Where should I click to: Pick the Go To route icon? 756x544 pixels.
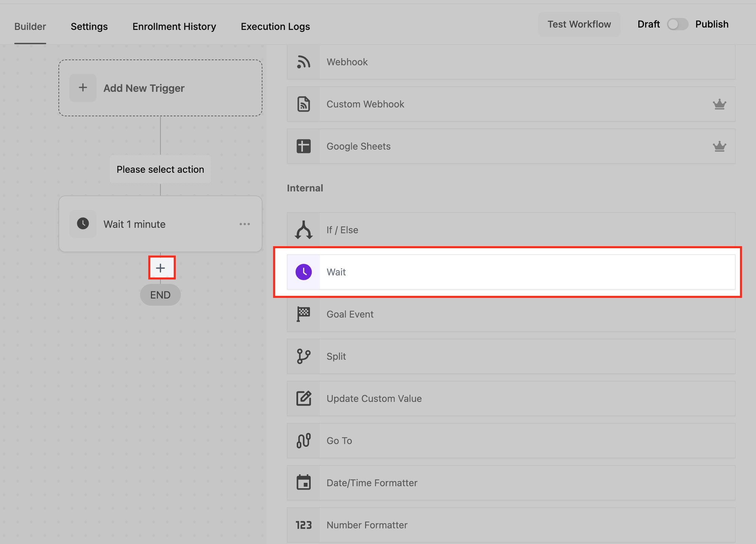[x=304, y=441]
